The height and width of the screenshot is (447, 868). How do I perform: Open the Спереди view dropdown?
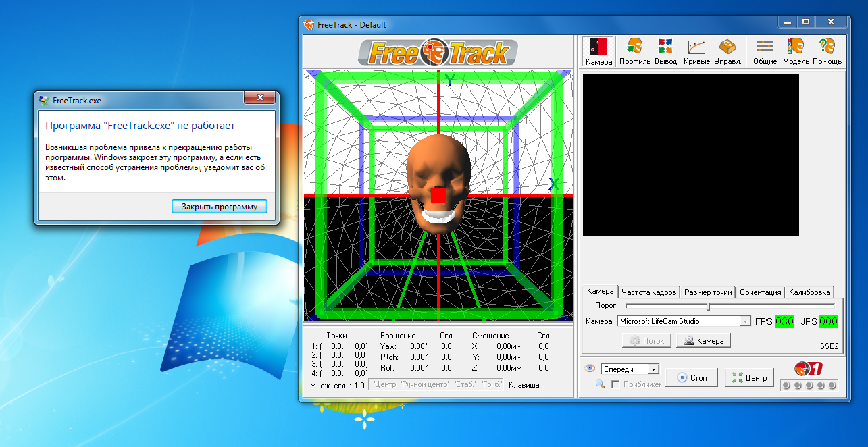630,369
